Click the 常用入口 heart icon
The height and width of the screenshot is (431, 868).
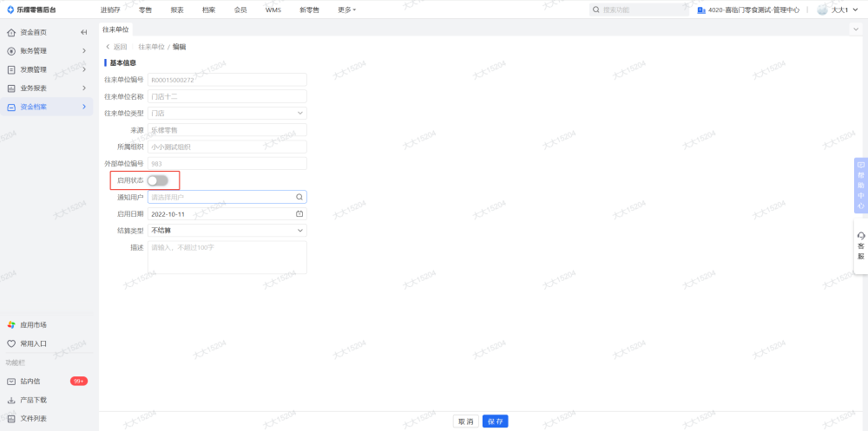point(10,343)
